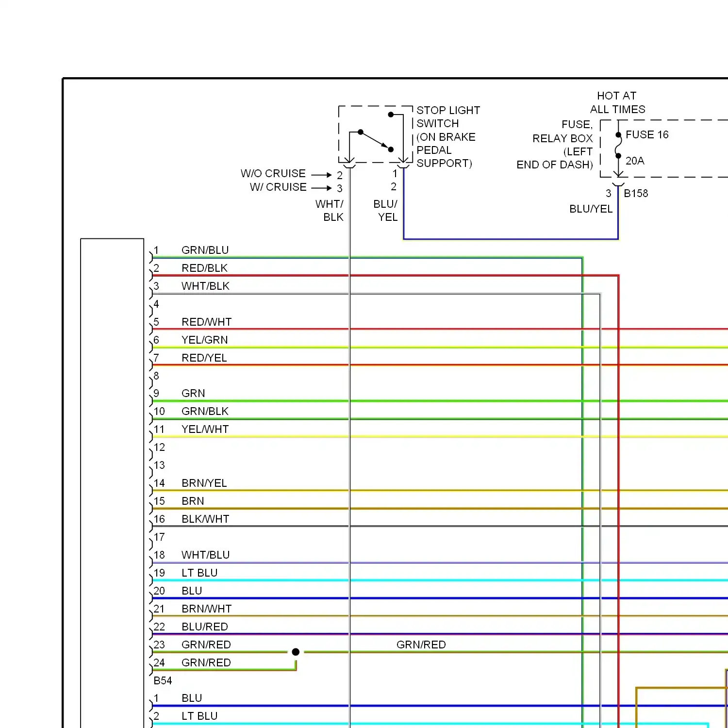Image resolution: width=728 pixels, height=728 pixels.
Task: Select the GRN/RED label right of the splice
Action: [421, 645]
